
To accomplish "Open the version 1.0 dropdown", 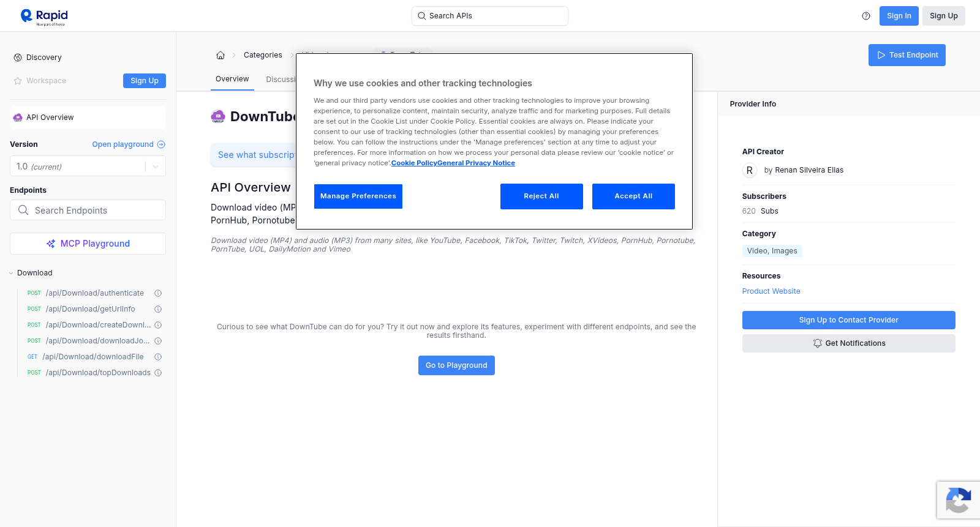I will tap(88, 166).
